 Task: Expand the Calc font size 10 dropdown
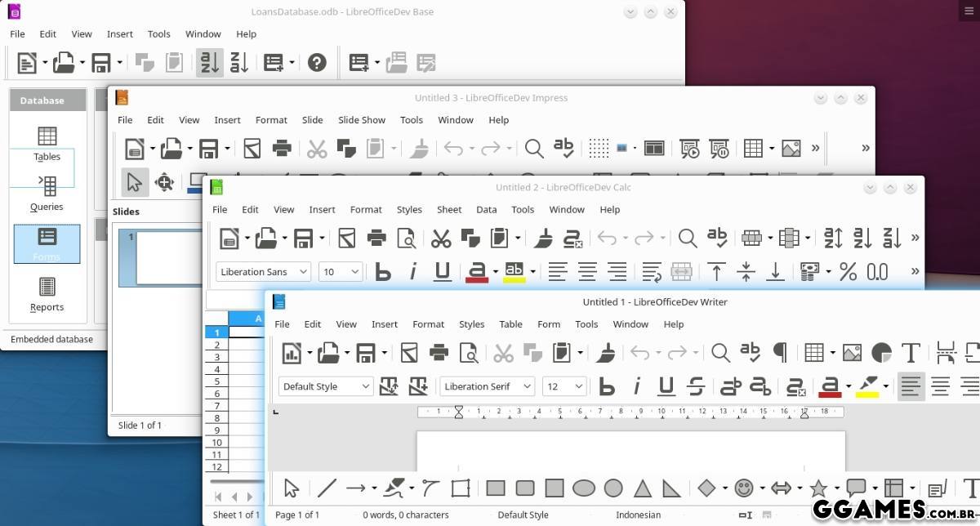click(355, 272)
